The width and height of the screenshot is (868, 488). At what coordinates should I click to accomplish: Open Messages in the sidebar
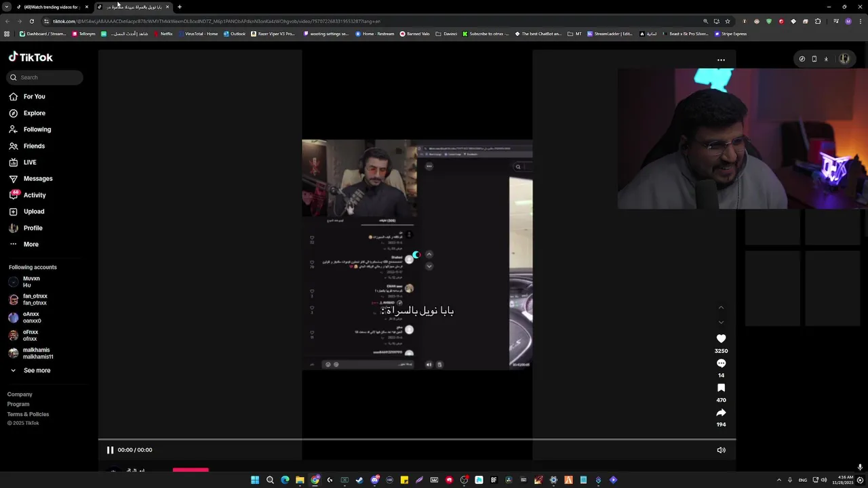point(31,179)
